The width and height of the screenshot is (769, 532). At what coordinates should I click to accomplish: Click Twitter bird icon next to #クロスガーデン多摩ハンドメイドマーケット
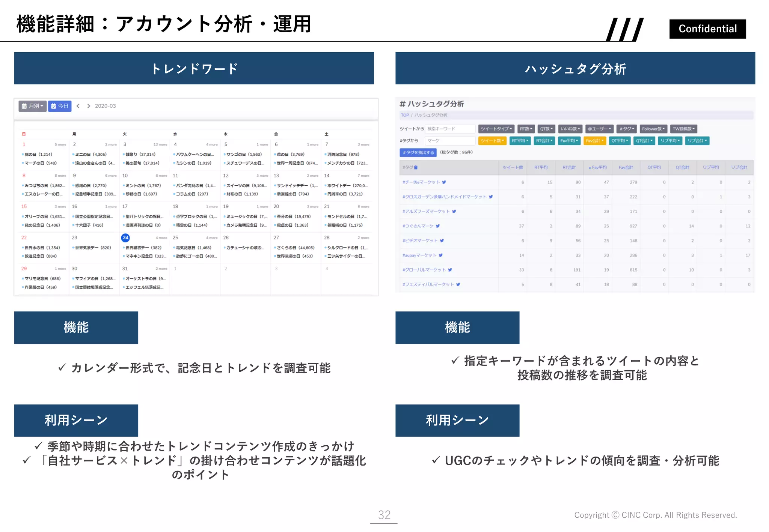pos(491,197)
